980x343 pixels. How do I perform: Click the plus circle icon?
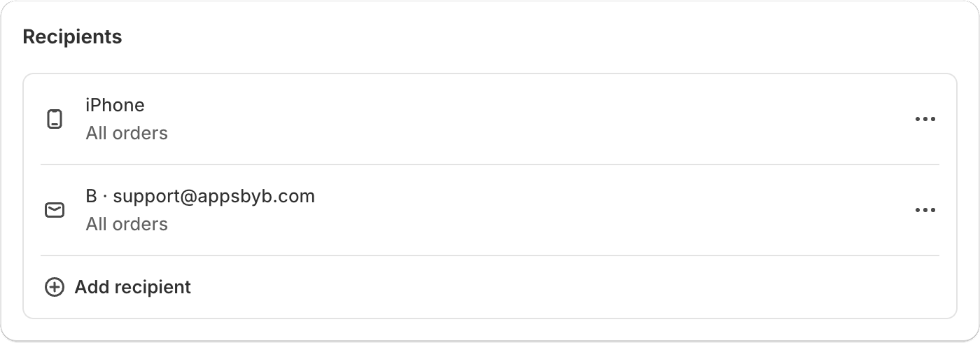point(55,287)
